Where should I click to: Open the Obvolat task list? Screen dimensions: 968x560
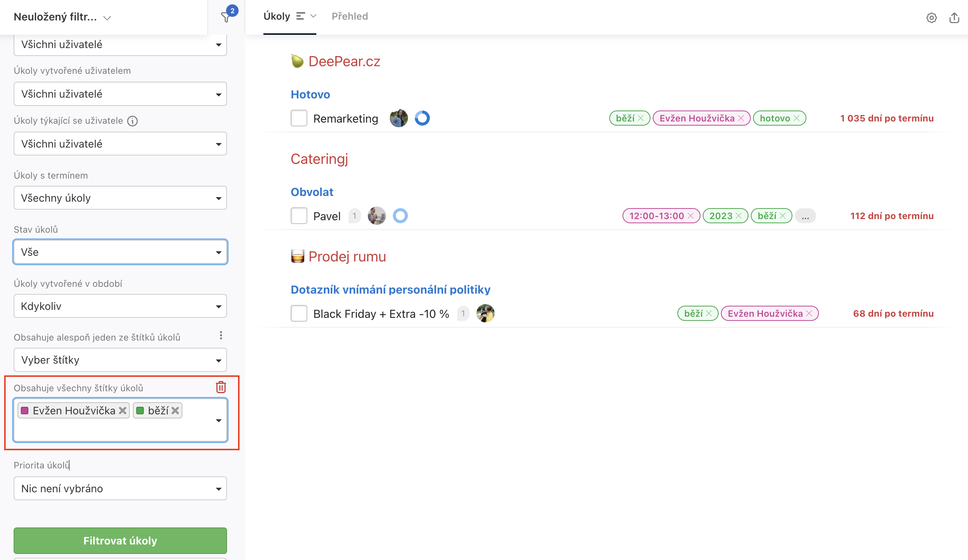(312, 192)
